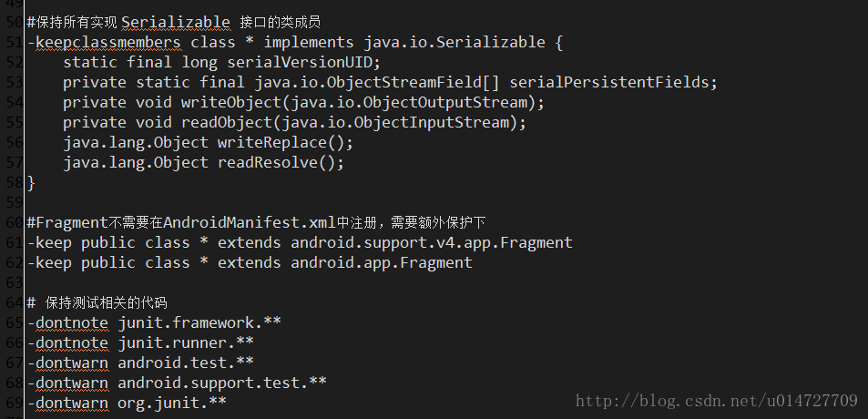Click line number 64 in the gutter
Viewport: 868px width, 419px height.
tap(14, 302)
